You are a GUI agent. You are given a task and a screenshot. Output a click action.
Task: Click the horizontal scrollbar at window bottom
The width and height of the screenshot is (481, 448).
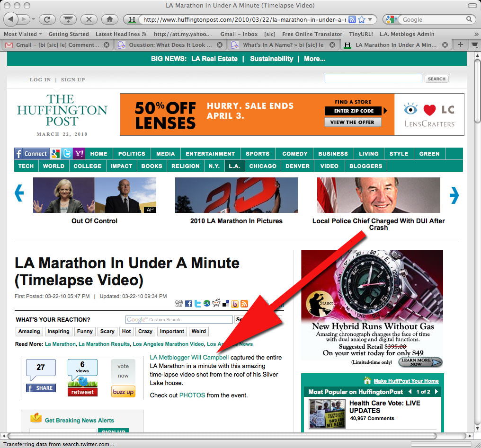(222, 435)
